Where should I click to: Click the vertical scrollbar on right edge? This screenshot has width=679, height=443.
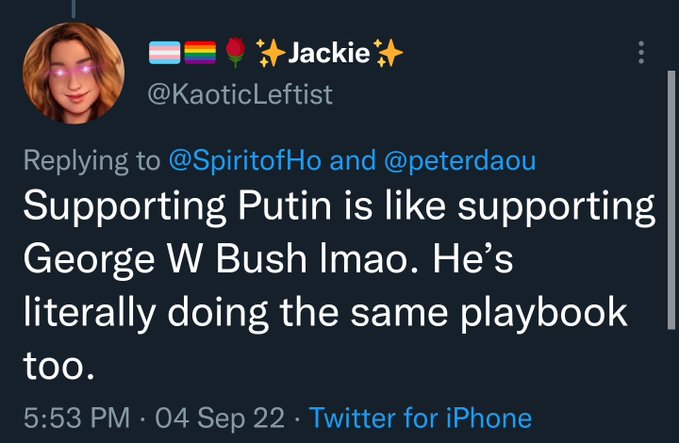click(670, 200)
